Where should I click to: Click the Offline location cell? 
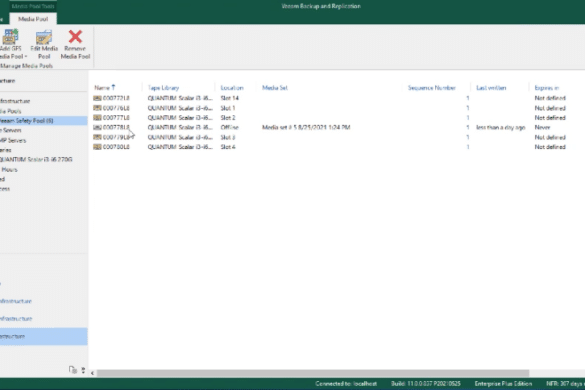229,127
